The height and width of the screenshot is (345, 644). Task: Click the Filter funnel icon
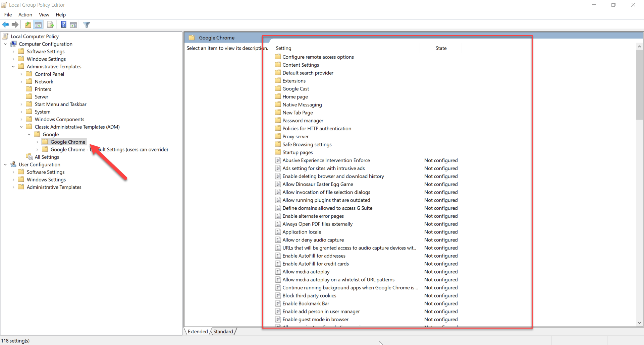click(87, 25)
